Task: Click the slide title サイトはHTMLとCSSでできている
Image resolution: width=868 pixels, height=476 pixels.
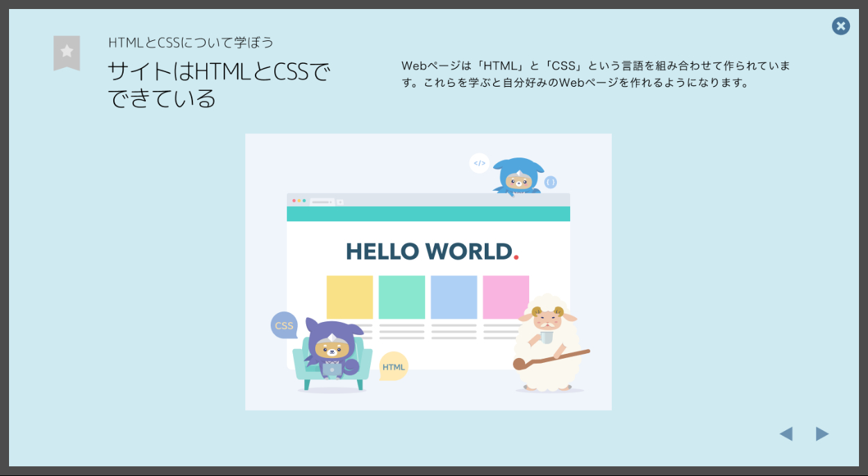Action: (x=219, y=85)
